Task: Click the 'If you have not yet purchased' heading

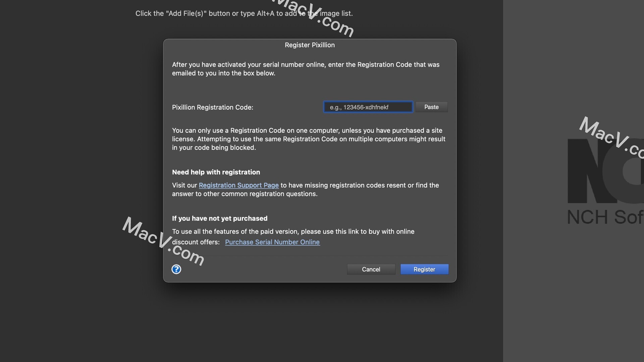Action: pyautogui.click(x=220, y=219)
